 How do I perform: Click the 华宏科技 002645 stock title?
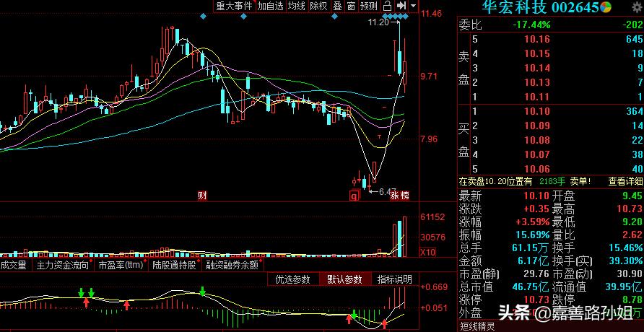541,6
